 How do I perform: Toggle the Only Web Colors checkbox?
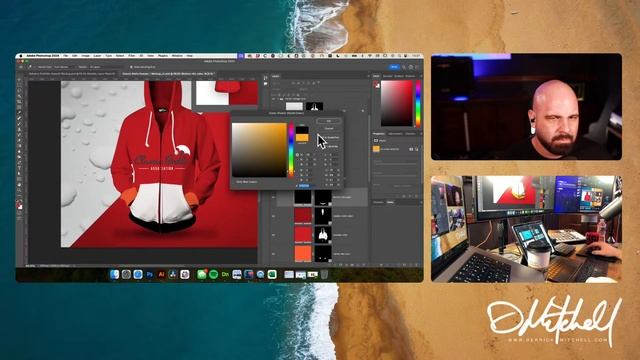(234, 182)
